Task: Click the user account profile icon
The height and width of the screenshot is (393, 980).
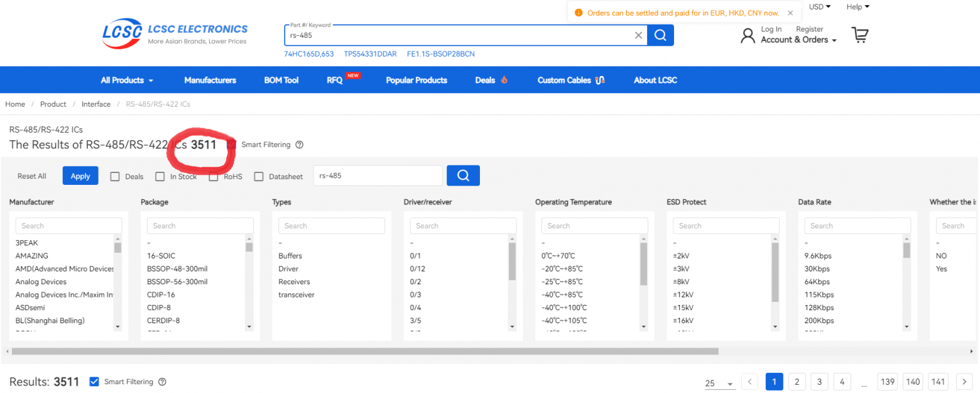Action: point(748,35)
